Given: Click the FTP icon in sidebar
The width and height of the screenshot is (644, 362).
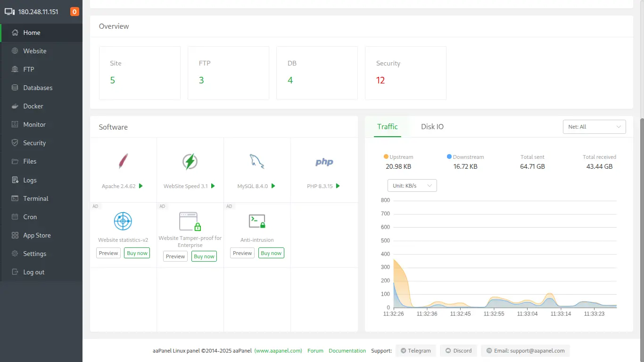Looking at the screenshot, I should click(15, 69).
